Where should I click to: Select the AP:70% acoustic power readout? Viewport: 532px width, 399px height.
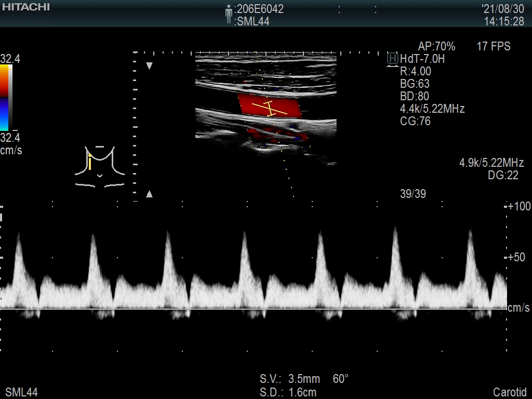coord(436,46)
